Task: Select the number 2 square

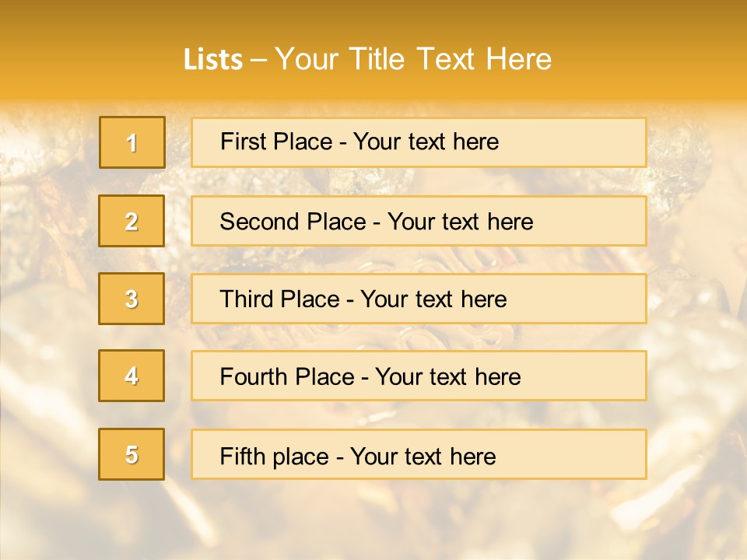Action: coord(132,221)
